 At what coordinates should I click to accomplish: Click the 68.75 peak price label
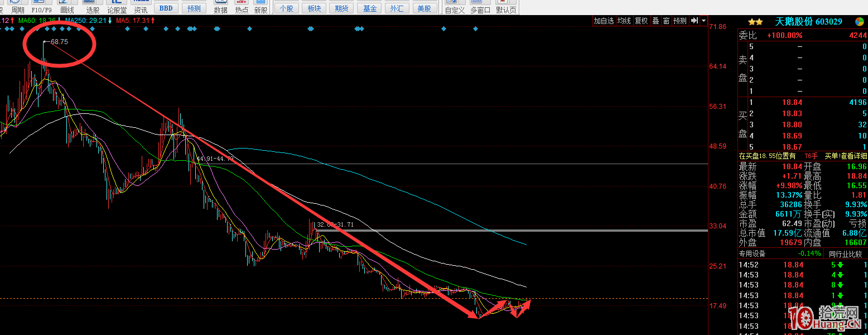point(59,42)
